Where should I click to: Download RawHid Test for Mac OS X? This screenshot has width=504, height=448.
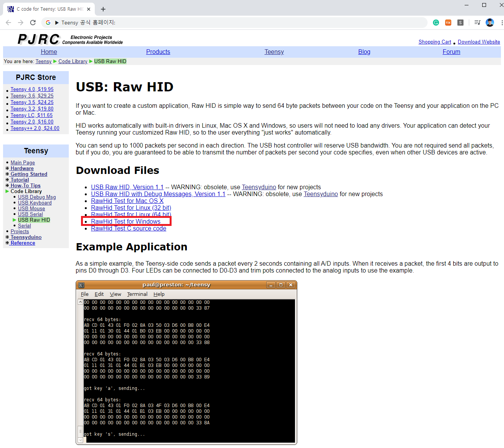pyautogui.click(x=127, y=201)
